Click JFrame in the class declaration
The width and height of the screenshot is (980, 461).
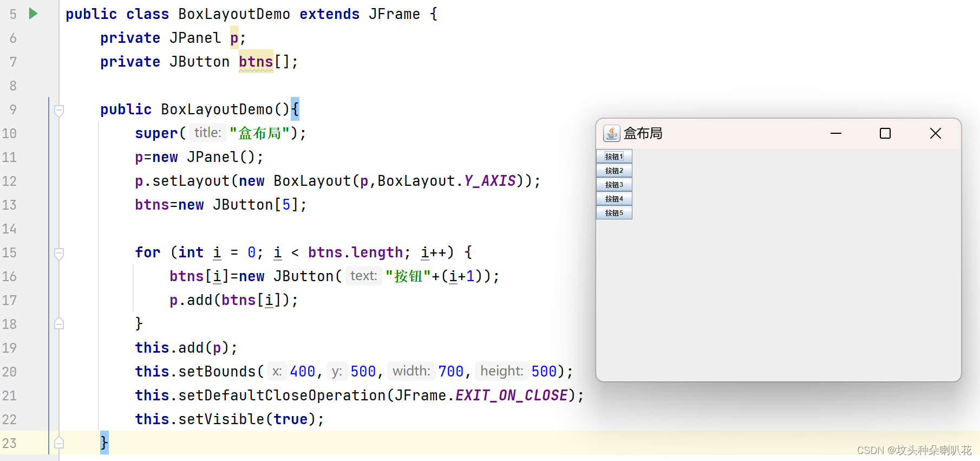395,14
